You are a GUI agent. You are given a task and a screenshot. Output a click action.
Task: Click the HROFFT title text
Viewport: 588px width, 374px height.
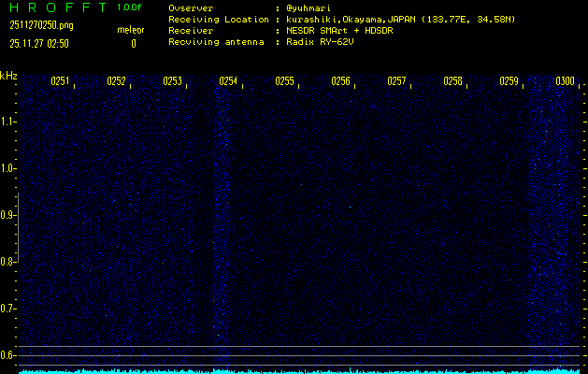[x=56, y=7]
